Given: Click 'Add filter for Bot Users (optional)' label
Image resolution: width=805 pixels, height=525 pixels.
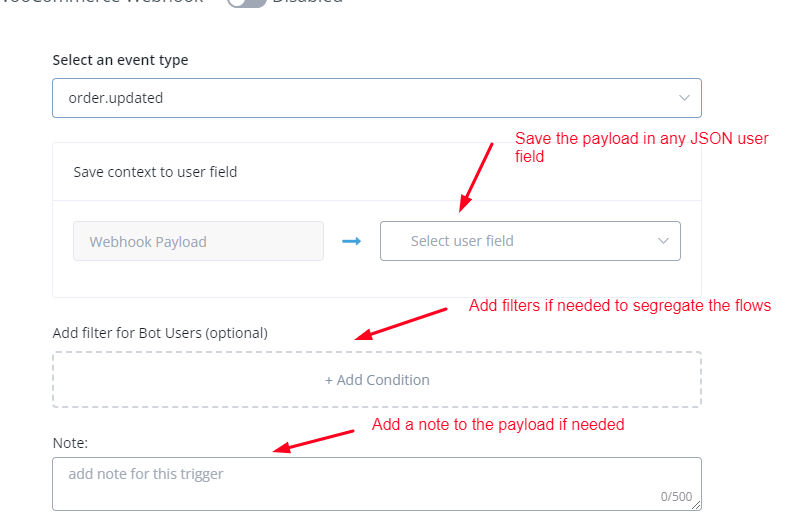Looking at the screenshot, I should [x=160, y=332].
